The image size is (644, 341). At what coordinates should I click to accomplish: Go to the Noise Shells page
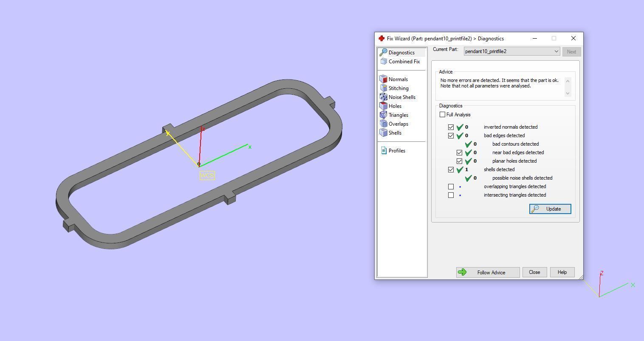tap(402, 97)
